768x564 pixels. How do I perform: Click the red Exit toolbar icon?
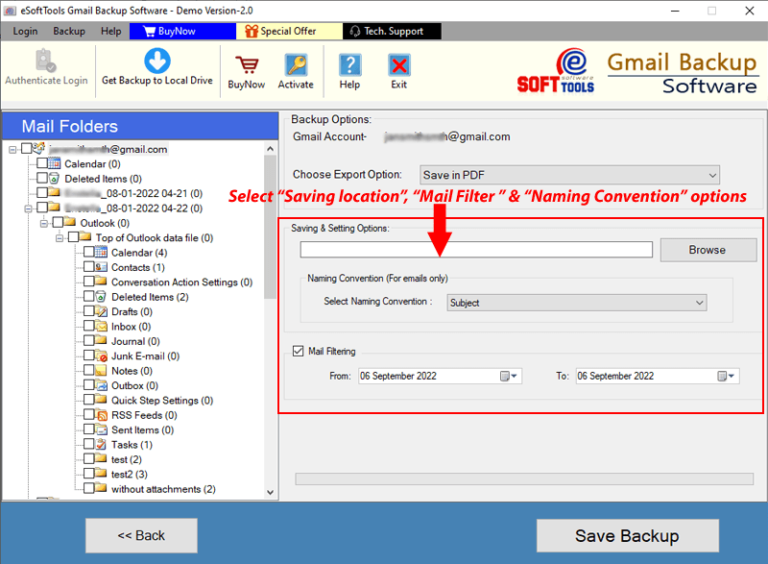tap(399, 65)
